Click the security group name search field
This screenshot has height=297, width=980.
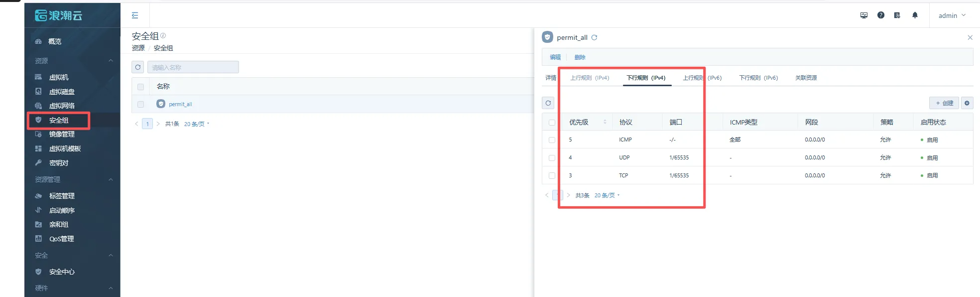tap(193, 67)
